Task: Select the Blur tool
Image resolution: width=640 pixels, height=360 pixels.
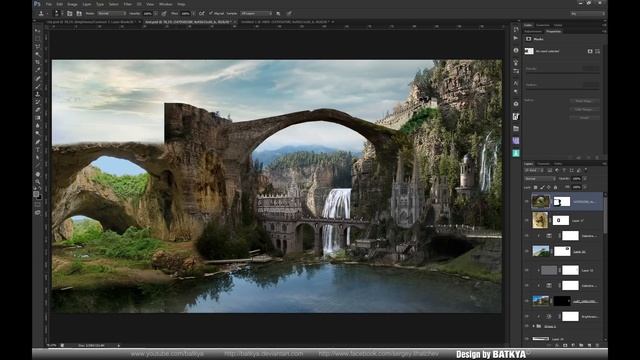Action: [x=38, y=126]
